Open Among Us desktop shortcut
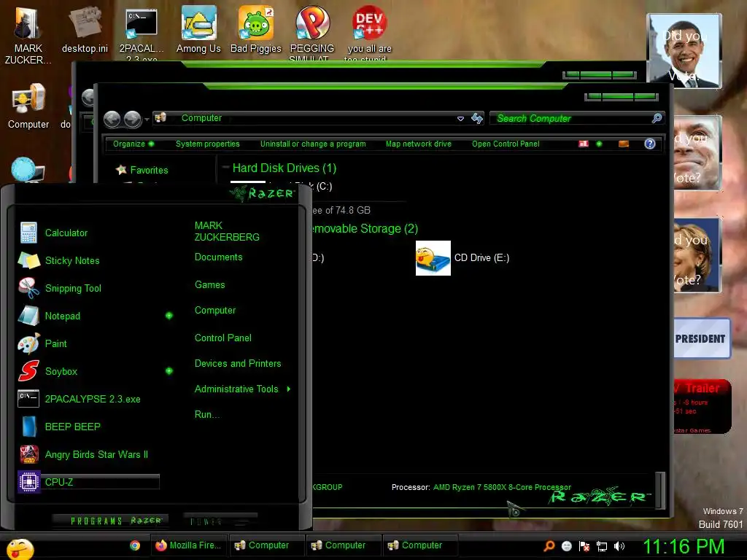Screen dimensions: 747x560 pos(198,29)
